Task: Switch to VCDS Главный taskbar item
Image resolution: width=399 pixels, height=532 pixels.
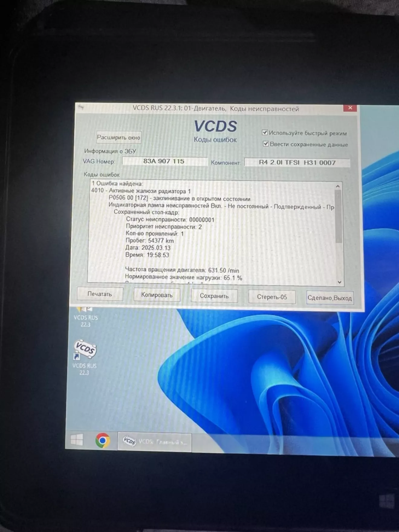Action: click(154, 442)
